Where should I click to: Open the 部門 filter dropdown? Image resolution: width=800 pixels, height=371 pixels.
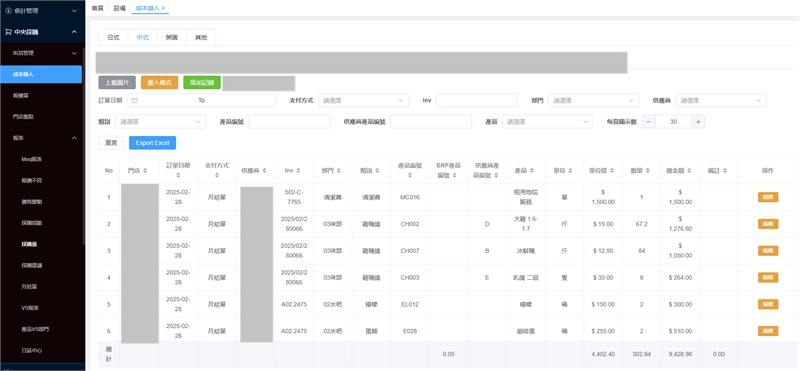[593, 101]
